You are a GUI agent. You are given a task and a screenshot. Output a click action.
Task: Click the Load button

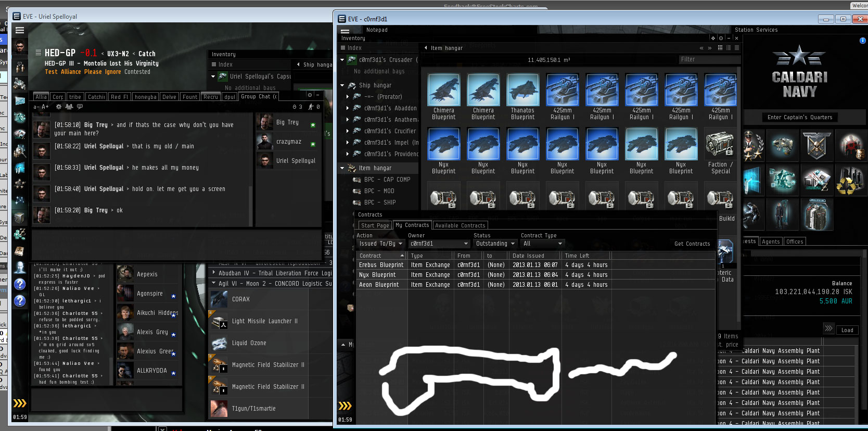click(x=847, y=330)
